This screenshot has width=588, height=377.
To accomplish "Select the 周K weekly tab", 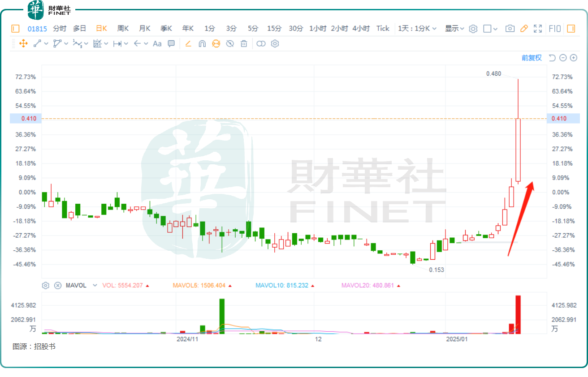I will click(123, 29).
